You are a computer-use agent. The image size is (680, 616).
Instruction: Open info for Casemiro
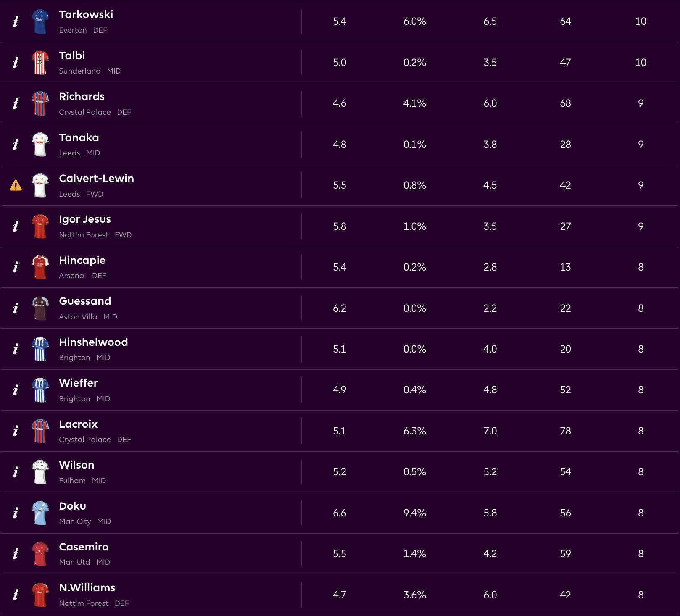click(x=16, y=554)
